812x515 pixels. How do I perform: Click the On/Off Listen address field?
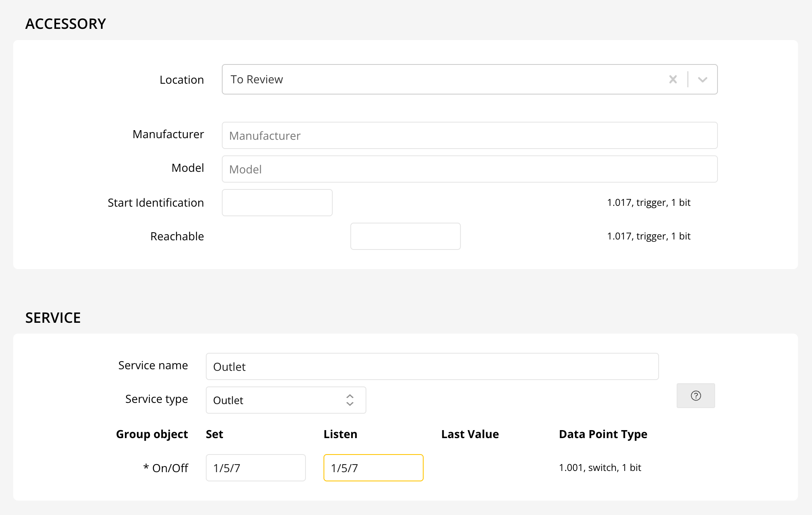[373, 468]
